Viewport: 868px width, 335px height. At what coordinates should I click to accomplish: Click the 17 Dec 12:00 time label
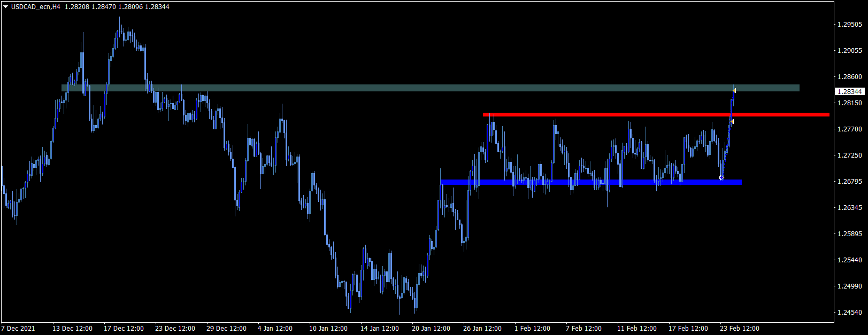click(x=124, y=329)
